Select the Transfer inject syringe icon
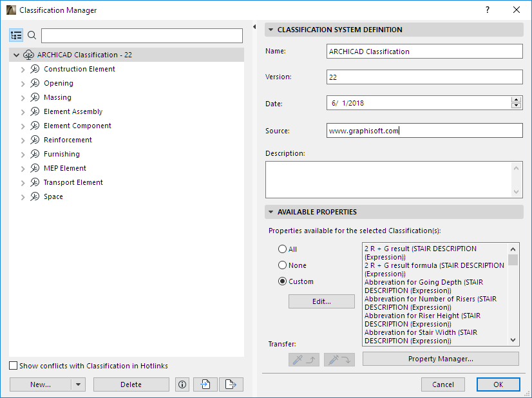Screen dimensions: 532x398 point(339,360)
